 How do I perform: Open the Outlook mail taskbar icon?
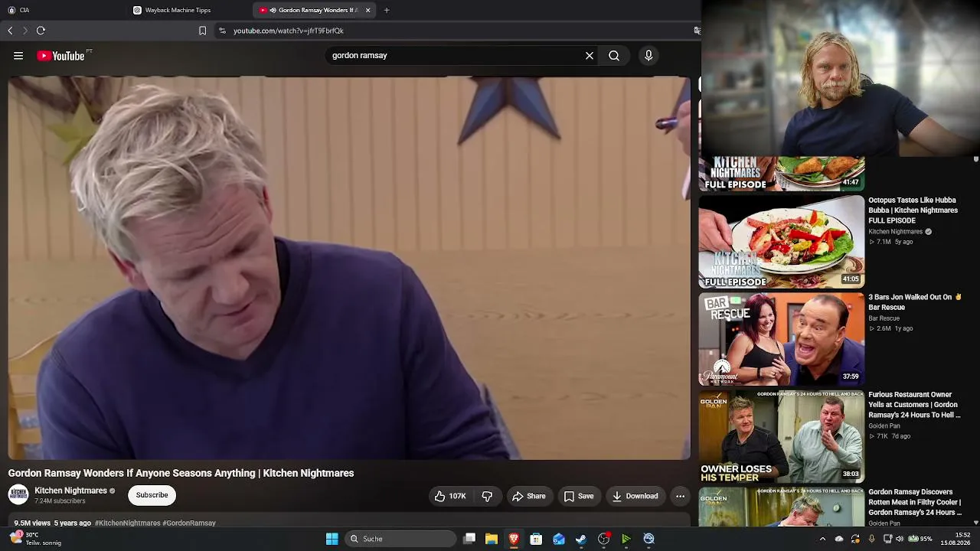coord(559,539)
